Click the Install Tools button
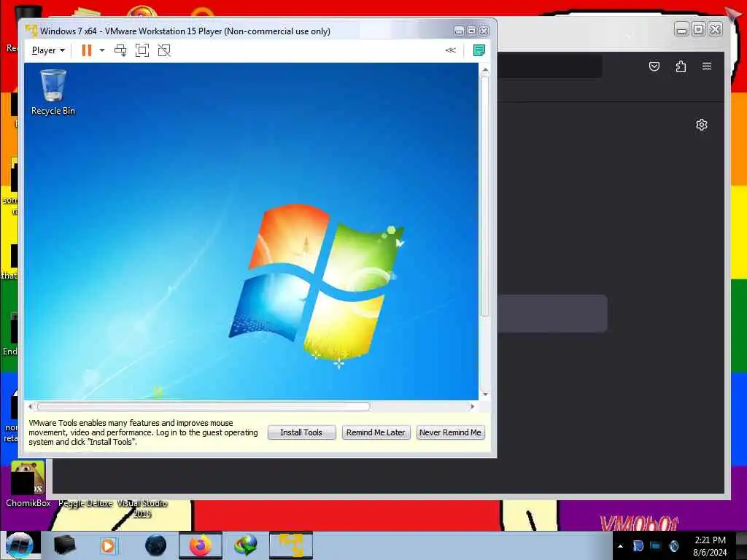747x560 pixels. (301, 432)
